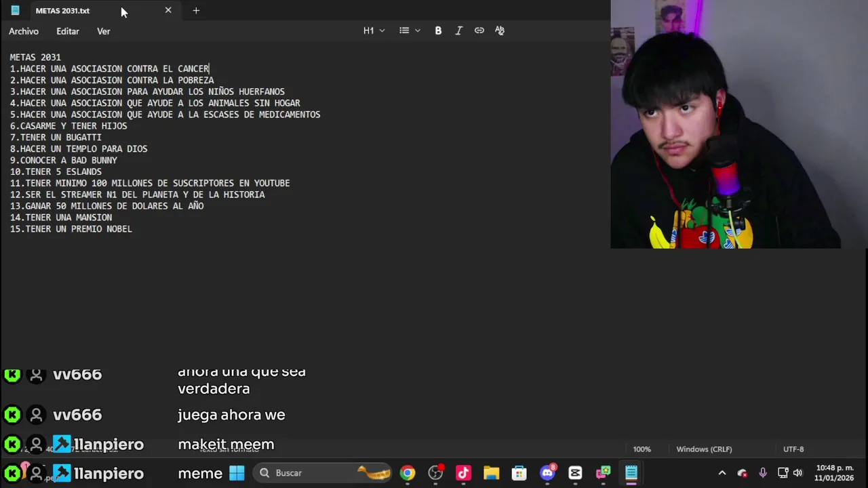Click line 3 about NIÑOS HUERFANOS
Image resolution: width=868 pixels, height=488 pixels.
(x=147, y=91)
